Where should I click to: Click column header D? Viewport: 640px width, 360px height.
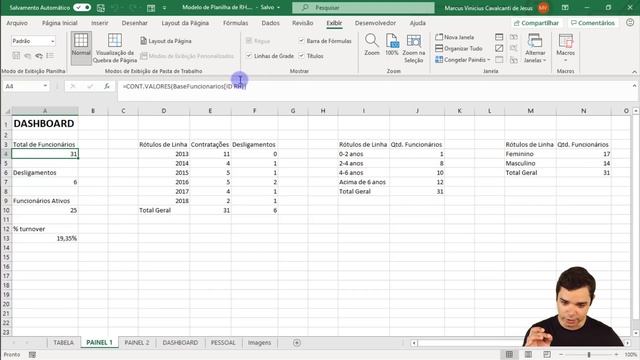point(164,111)
